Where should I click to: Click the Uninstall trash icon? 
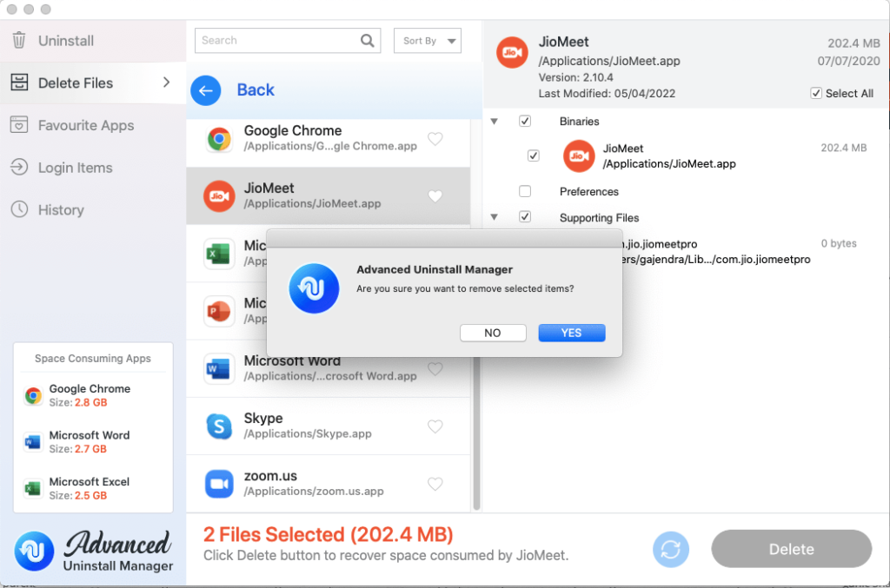click(x=19, y=40)
